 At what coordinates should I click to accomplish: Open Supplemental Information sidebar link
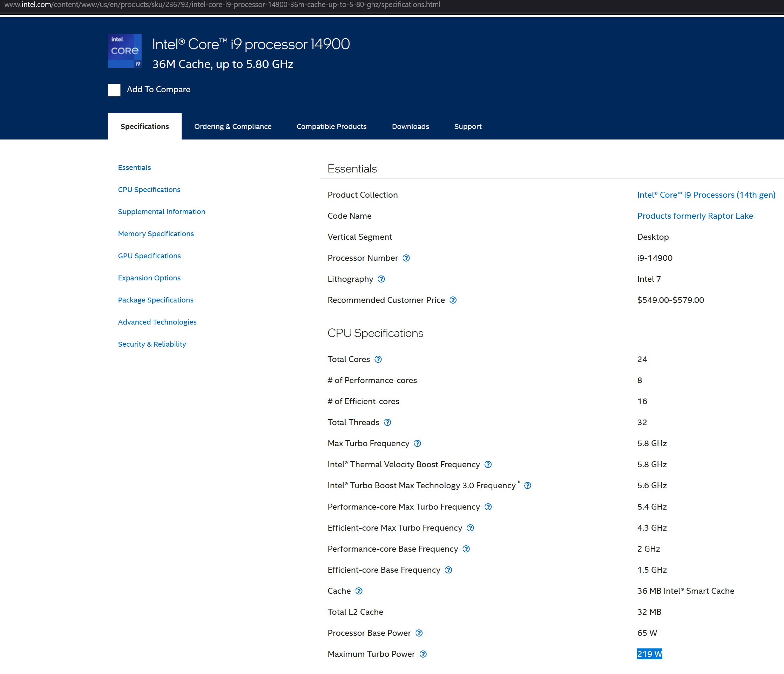tap(162, 212)
